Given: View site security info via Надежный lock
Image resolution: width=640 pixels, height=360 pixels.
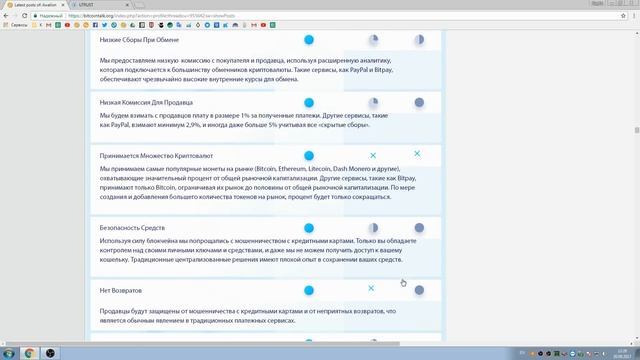Looking at the screenshot, I should 48,16.
